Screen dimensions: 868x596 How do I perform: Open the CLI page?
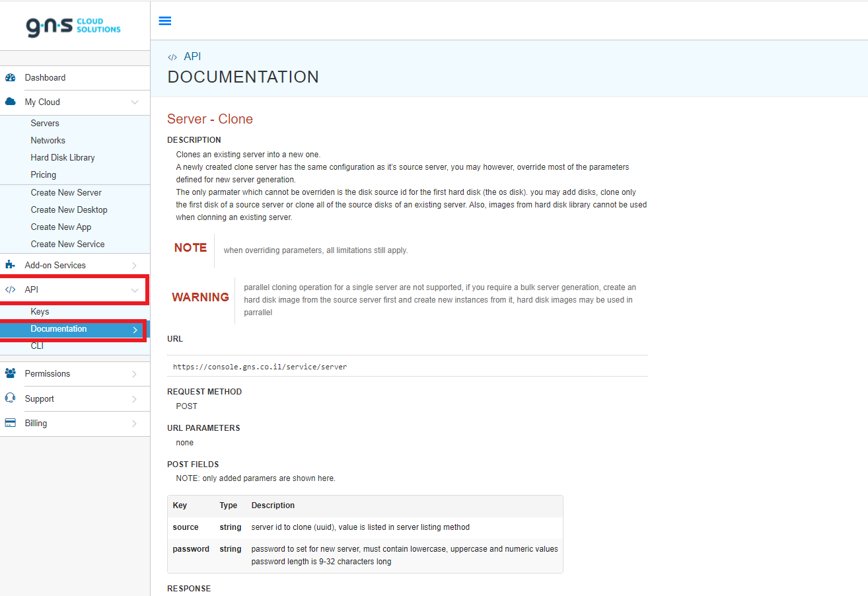pos(37,346)
